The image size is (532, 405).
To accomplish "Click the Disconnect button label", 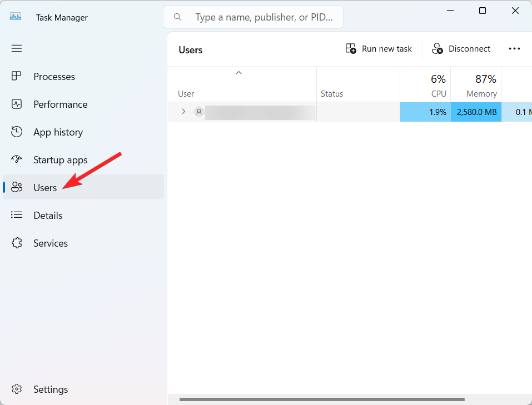I will pyautogui.click(x=469, y=49).
